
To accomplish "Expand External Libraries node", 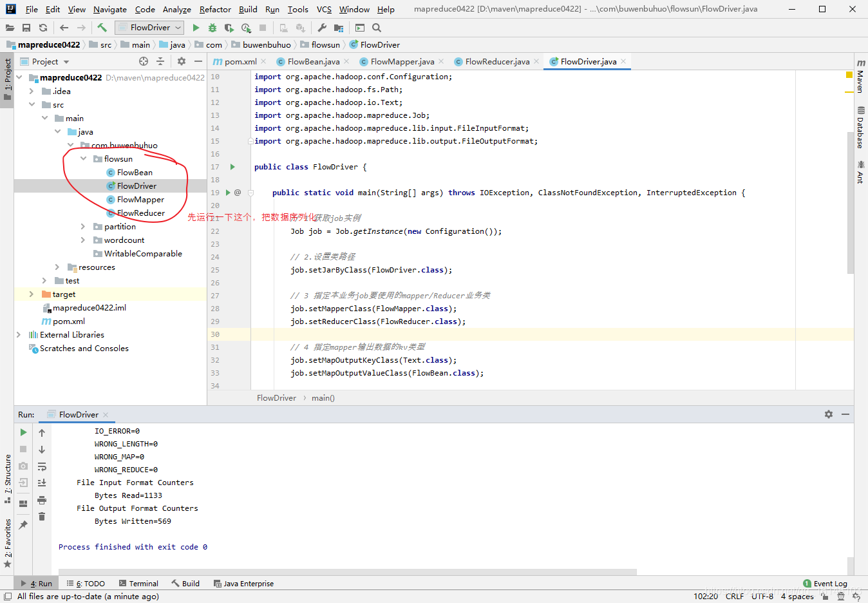I will [x=19, y=335].
